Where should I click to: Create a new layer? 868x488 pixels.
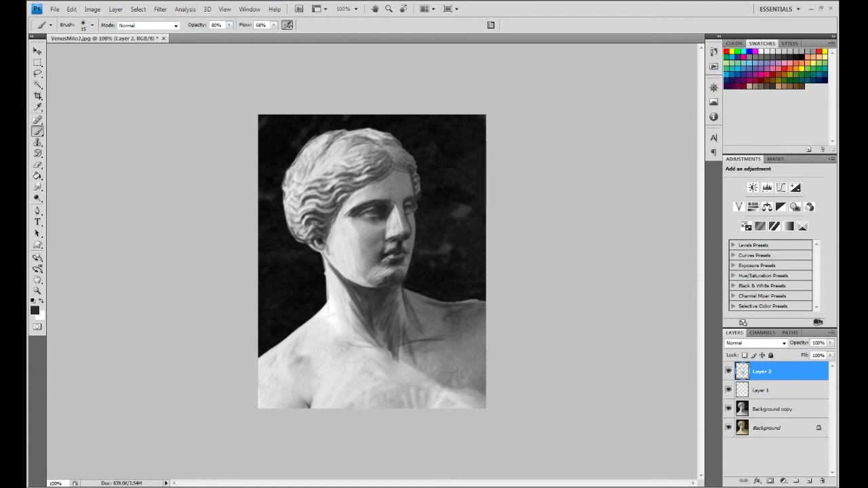(x=809, y=481)
